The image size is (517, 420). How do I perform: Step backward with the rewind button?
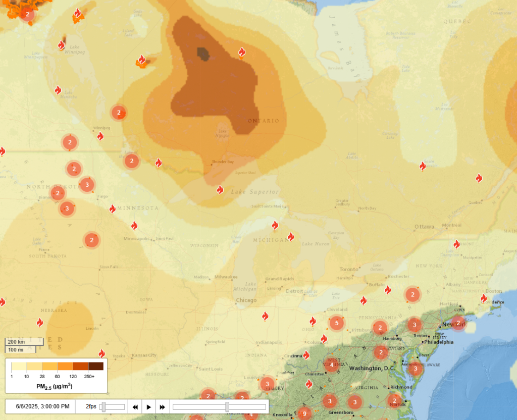pos(136,406)
